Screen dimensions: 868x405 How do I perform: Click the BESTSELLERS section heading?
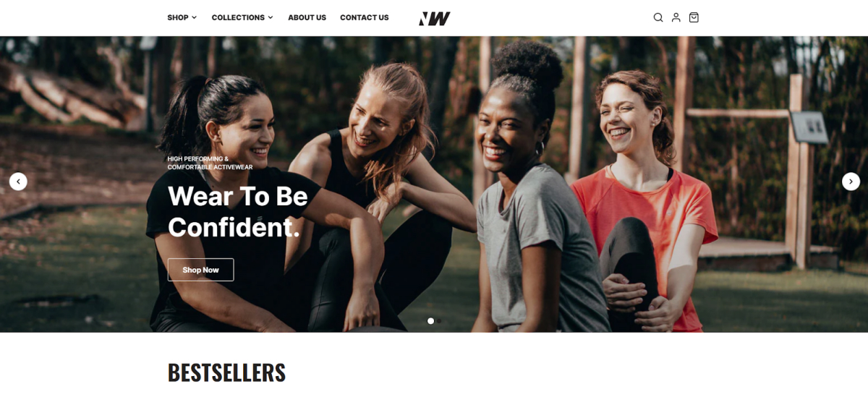(x=226, y=372)
